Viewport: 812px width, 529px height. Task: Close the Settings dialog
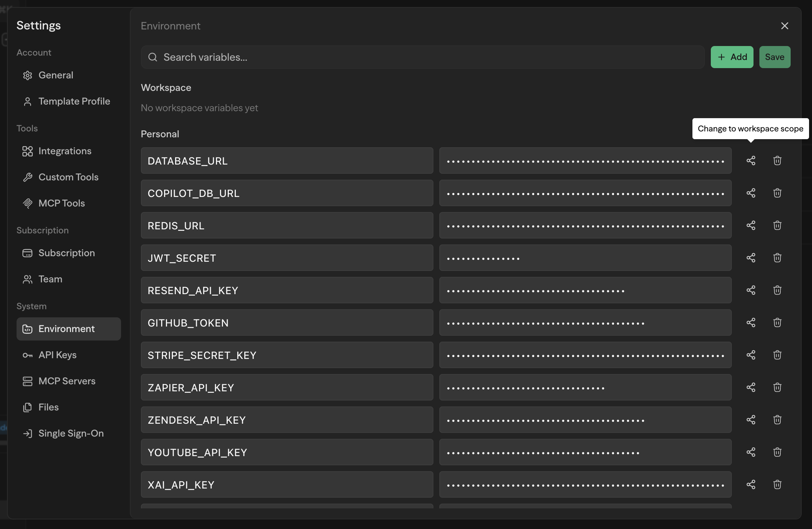pos(784,26)
